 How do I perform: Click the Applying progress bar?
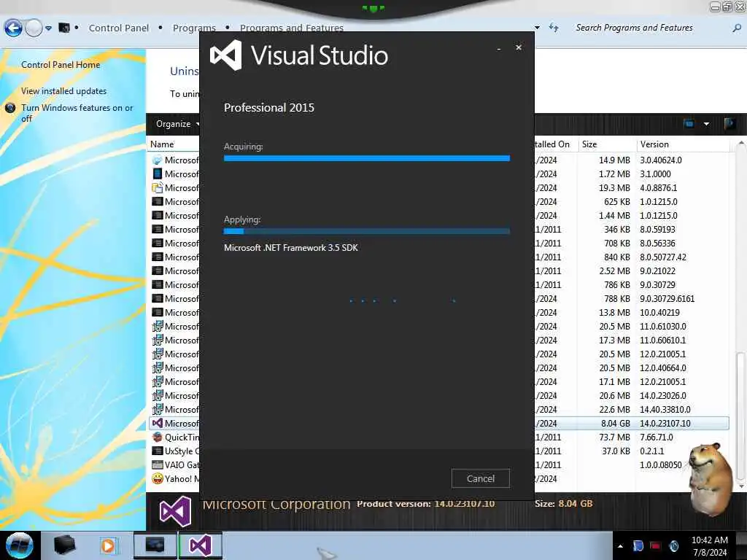point(366,231)
